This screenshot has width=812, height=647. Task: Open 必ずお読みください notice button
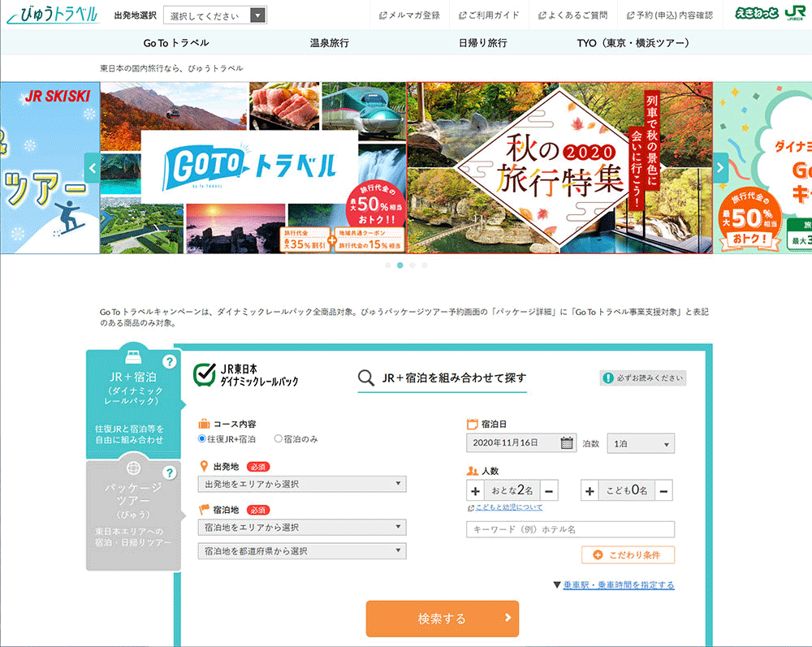click(643, 378)
